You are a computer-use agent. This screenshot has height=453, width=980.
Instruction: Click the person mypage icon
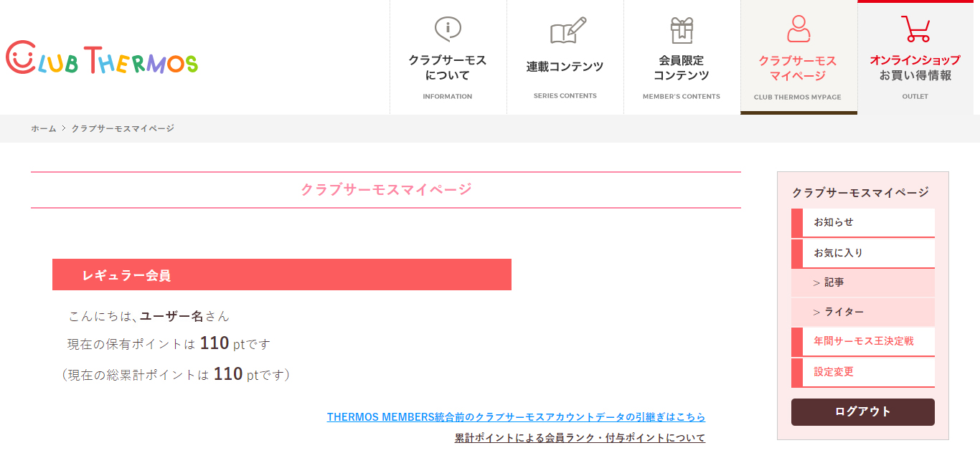pos(798,29)
